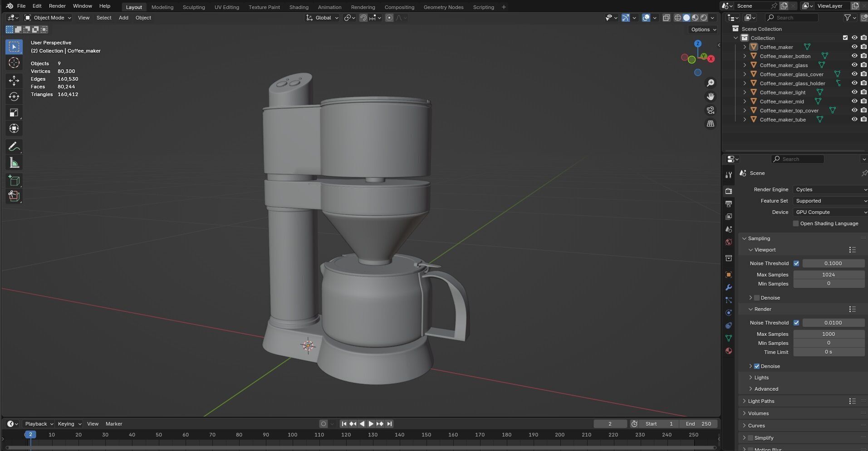Switch to wireframe viewport shading
Screen dimensions: 868x451
[678, 18]
